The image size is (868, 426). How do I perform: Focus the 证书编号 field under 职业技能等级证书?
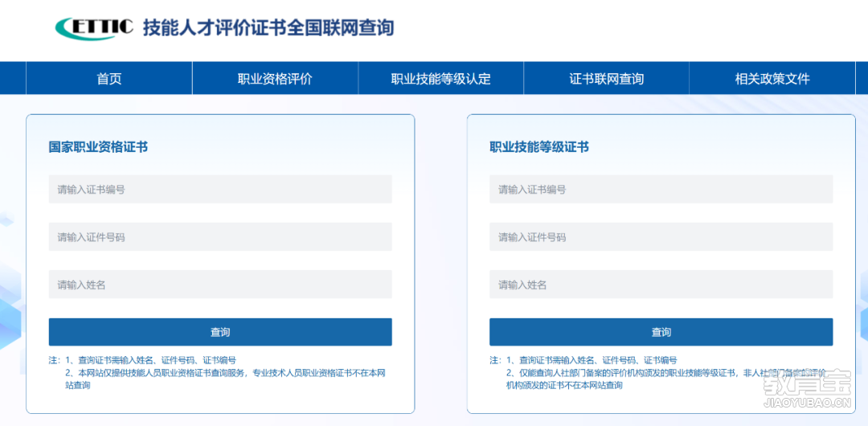661,190
